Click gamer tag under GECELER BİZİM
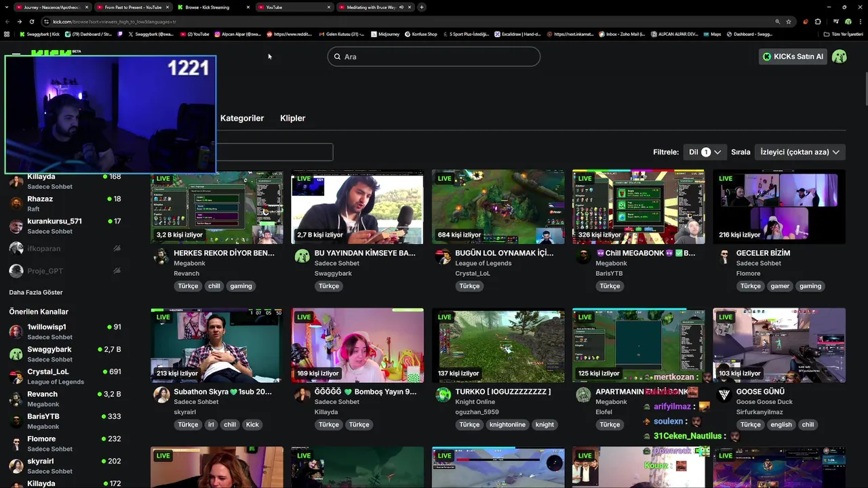 click(x=780, y=286)
